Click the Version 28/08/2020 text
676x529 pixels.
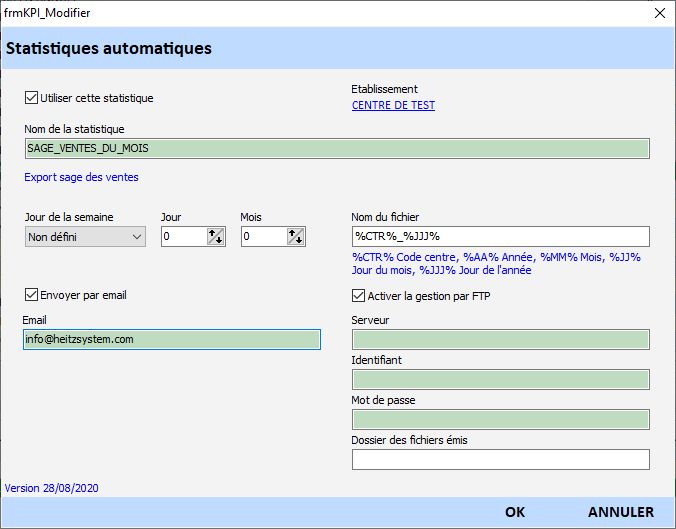(x=51, y=488)
